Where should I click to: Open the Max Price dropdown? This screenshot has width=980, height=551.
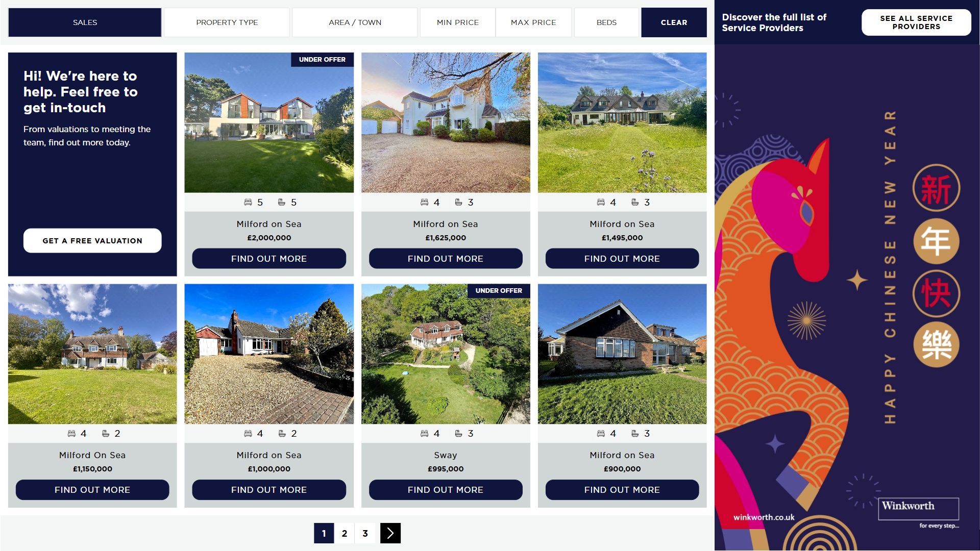point(533,22)
